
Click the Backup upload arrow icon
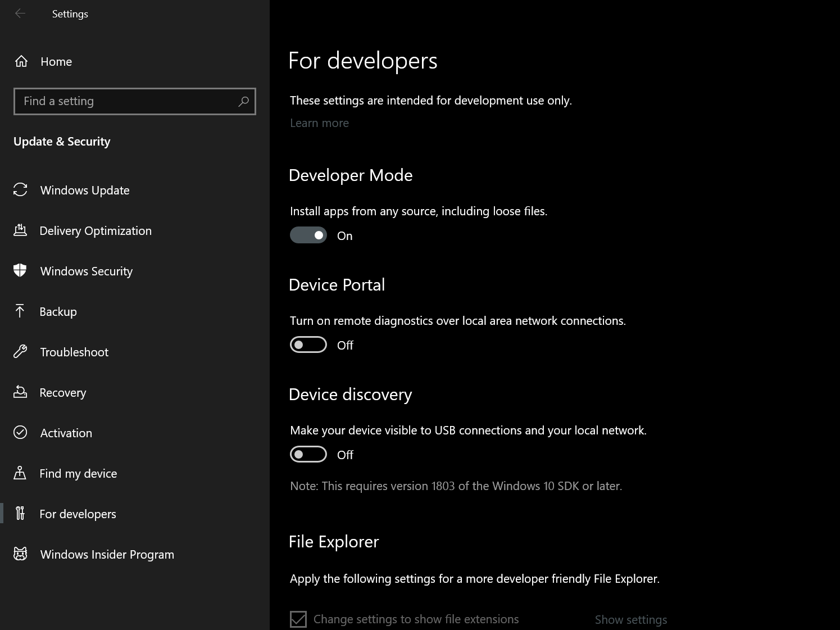coord(20,311)
